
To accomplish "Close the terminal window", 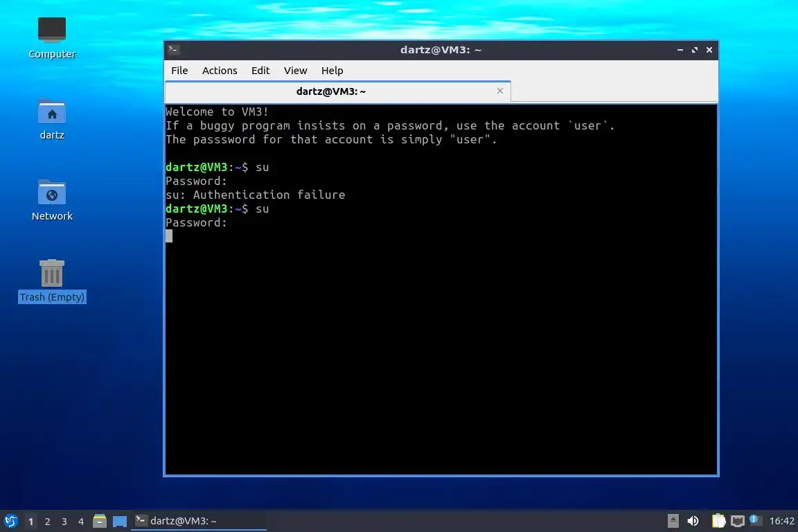I will [x=709, y=50].
